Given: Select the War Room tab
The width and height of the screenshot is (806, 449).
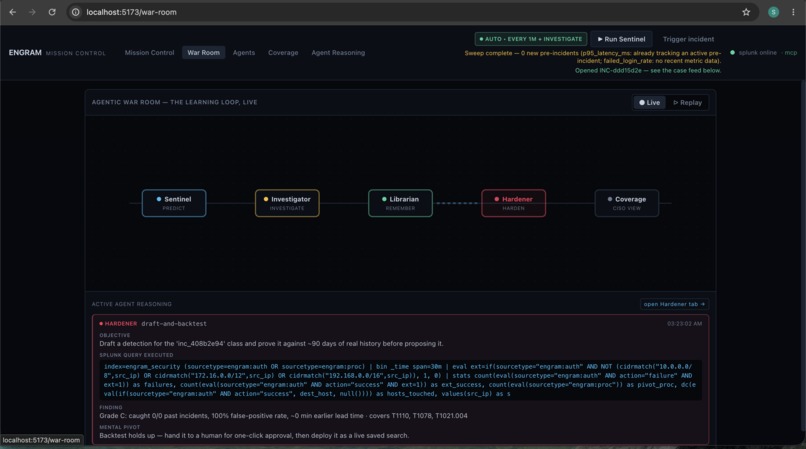Looking at the screenshot, I should 203,52.
